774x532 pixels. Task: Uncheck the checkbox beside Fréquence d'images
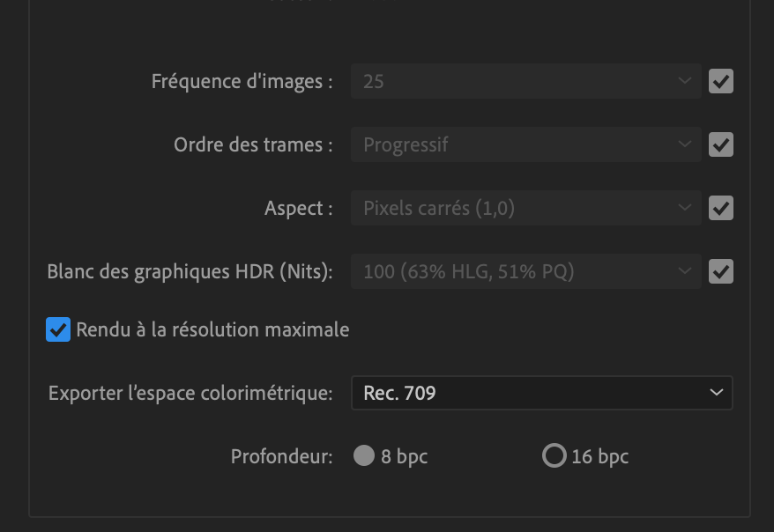click(721, 82)
